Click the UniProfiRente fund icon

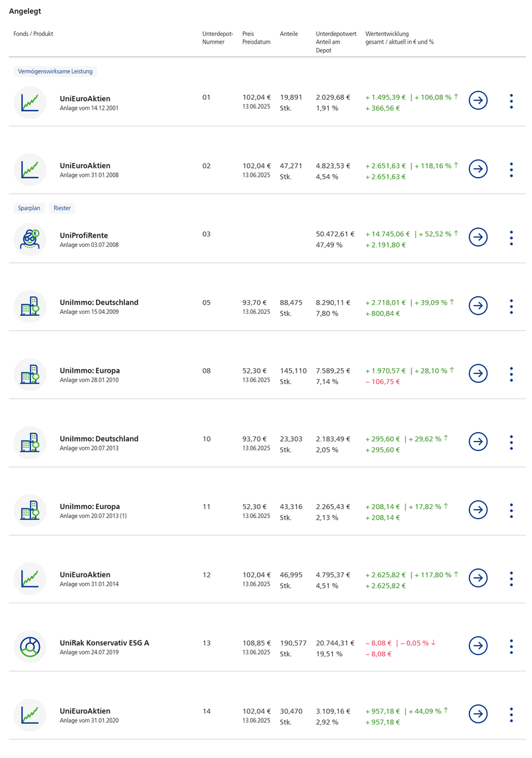click(30, 238)
